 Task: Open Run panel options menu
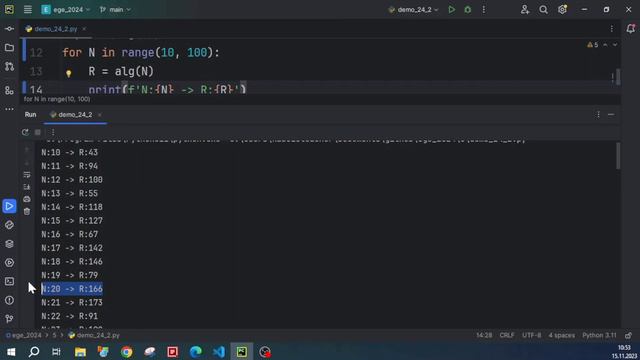[x=598, y=115]
